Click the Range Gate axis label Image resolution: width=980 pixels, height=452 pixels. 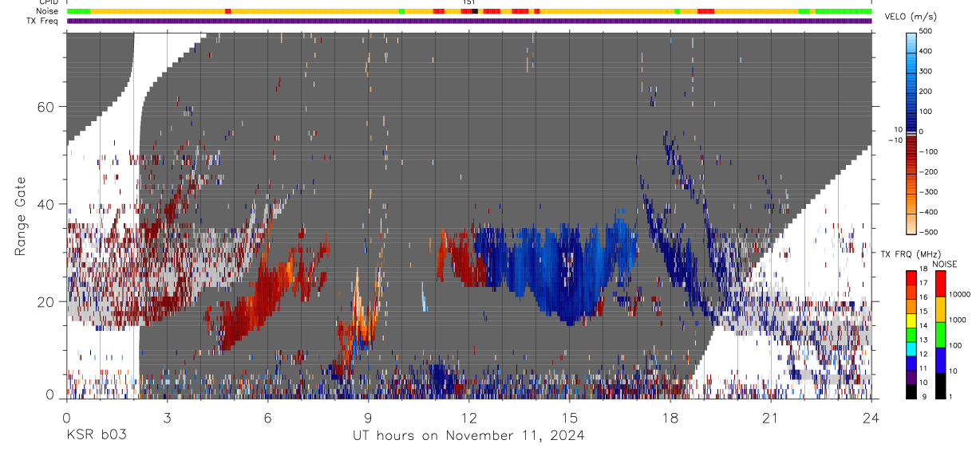click(20, 216)
